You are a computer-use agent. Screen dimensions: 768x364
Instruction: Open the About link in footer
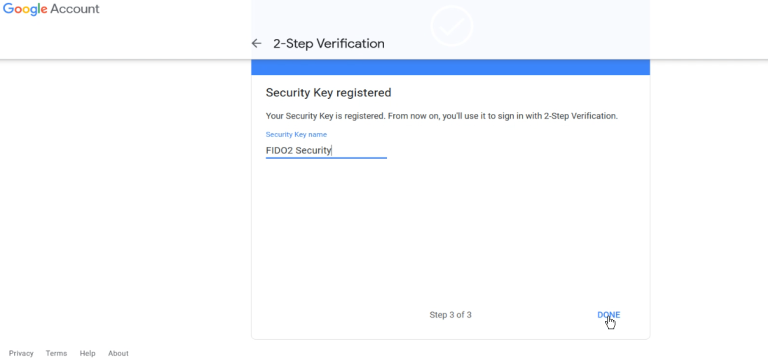point(118,353)
